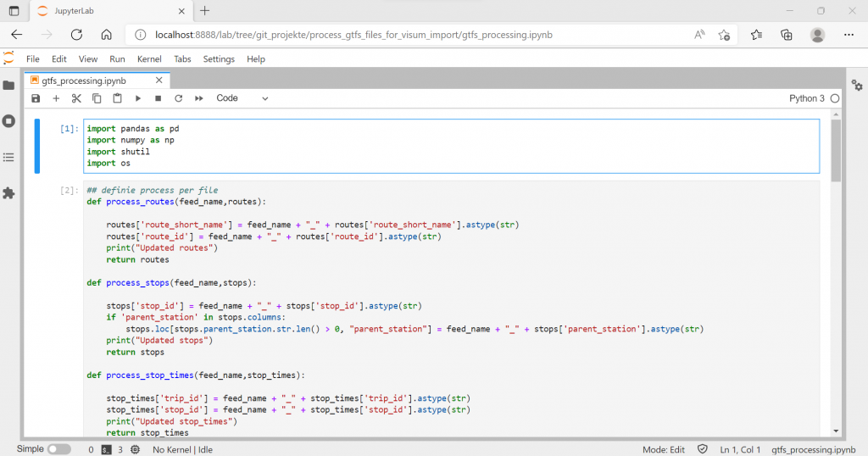Interrupt the kernel with the stop square icon

pos(158,98)
